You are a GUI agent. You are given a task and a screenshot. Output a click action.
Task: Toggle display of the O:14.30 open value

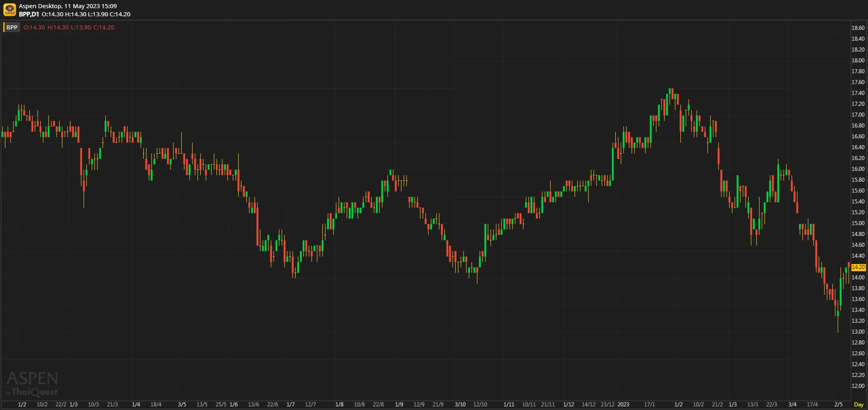coord(51,14)
